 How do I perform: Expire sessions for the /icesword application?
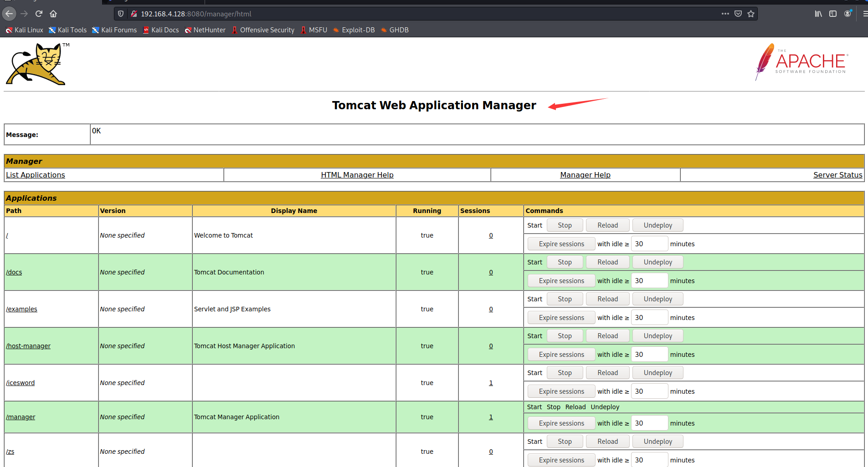(x=561, y=391)
